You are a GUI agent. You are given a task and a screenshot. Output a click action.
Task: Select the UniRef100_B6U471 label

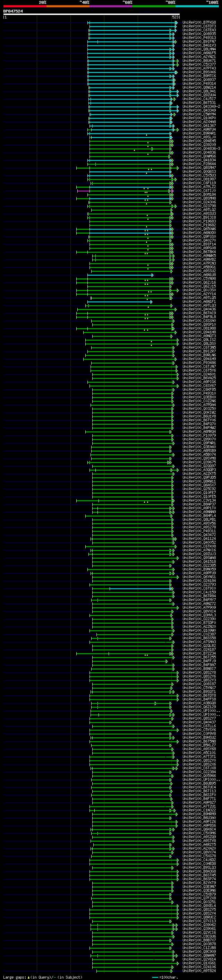[199, 60]
